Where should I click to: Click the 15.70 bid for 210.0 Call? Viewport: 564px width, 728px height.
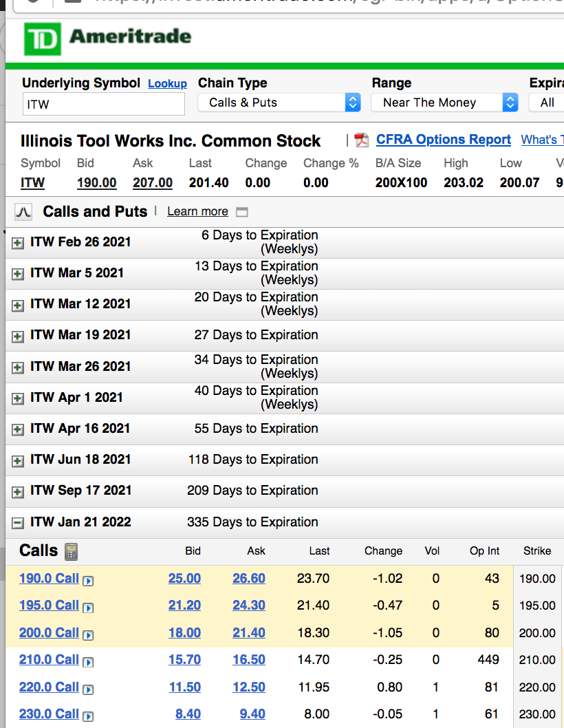click(184, 660)
